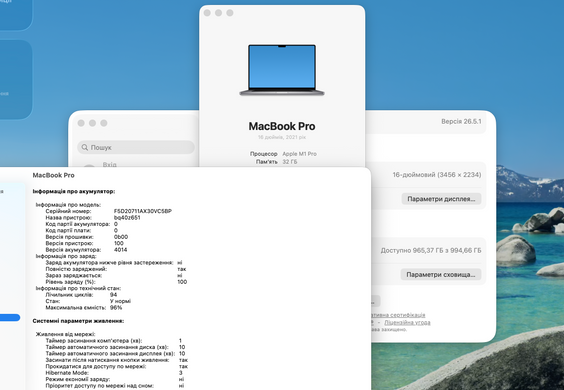Minimize the System Settings window
The width and height of the screenshot is (564, 390).
point(92,123)
